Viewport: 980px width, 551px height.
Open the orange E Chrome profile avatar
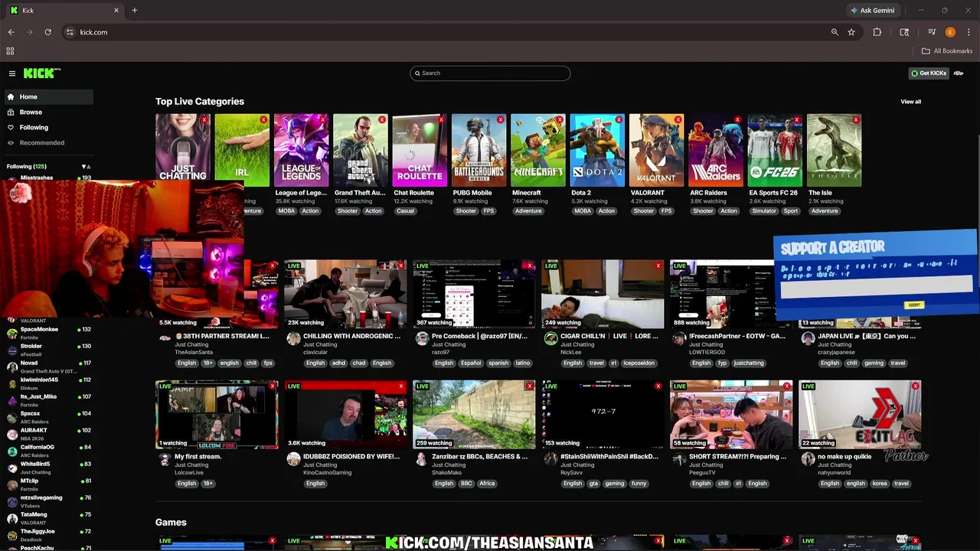[950, 32]
